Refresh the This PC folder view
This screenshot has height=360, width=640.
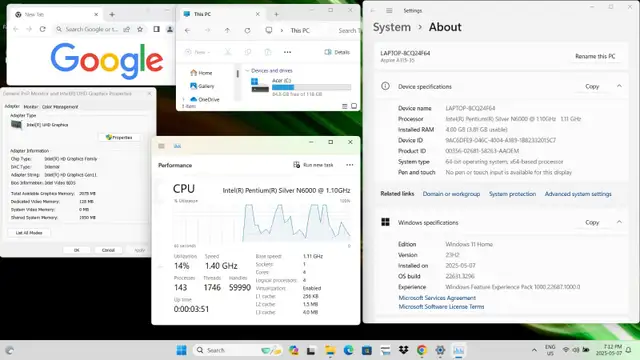coord(247,31)
